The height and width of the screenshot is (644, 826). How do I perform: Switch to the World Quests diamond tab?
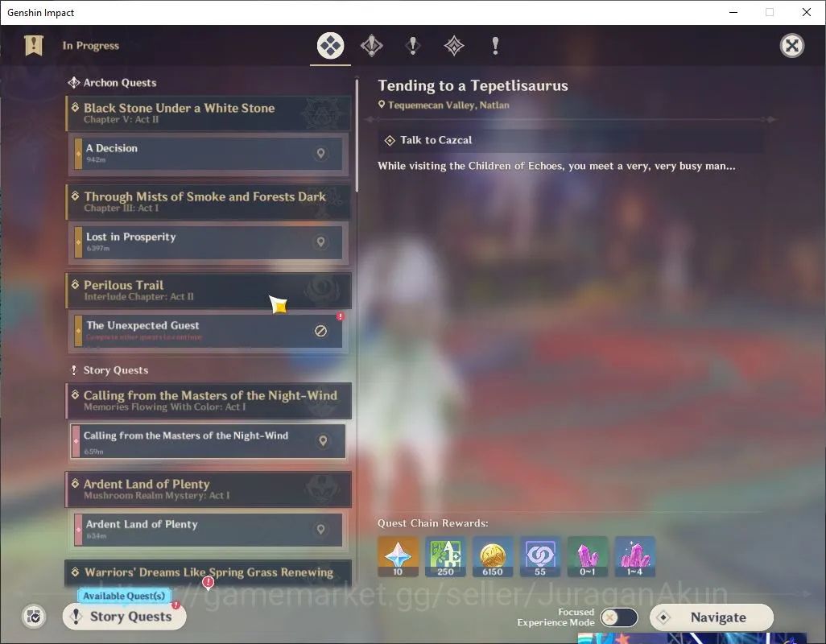click(454, 46)
